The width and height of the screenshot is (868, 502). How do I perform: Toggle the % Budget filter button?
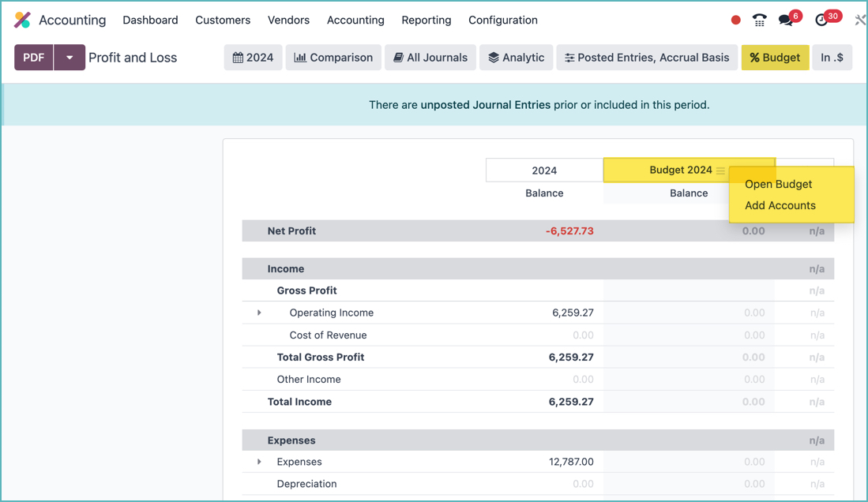click(x=774, y=58)
